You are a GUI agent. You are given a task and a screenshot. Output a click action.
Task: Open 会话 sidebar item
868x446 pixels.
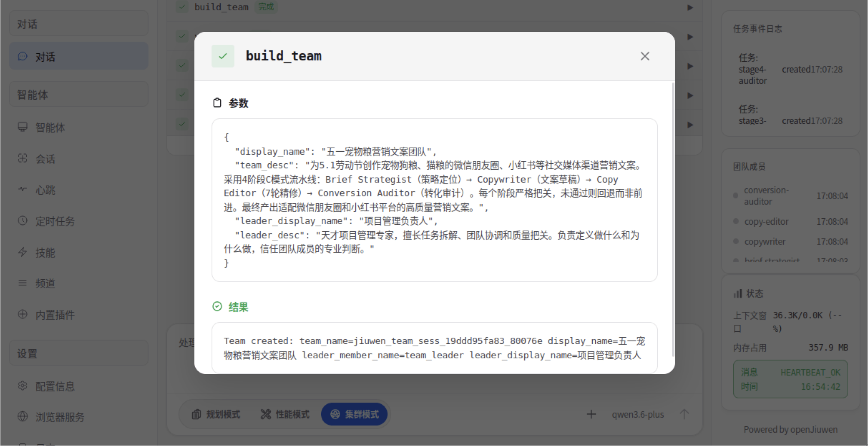point(79,159)
